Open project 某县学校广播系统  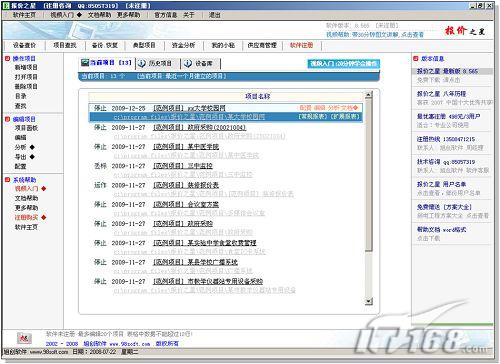tap(195, 262)
